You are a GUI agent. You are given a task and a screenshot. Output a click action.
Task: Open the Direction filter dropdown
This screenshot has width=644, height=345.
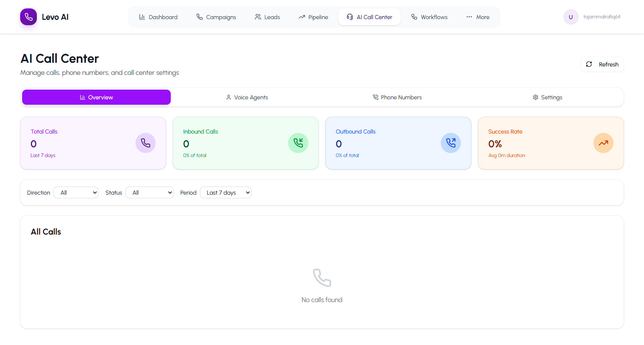[x=76, y=192]
